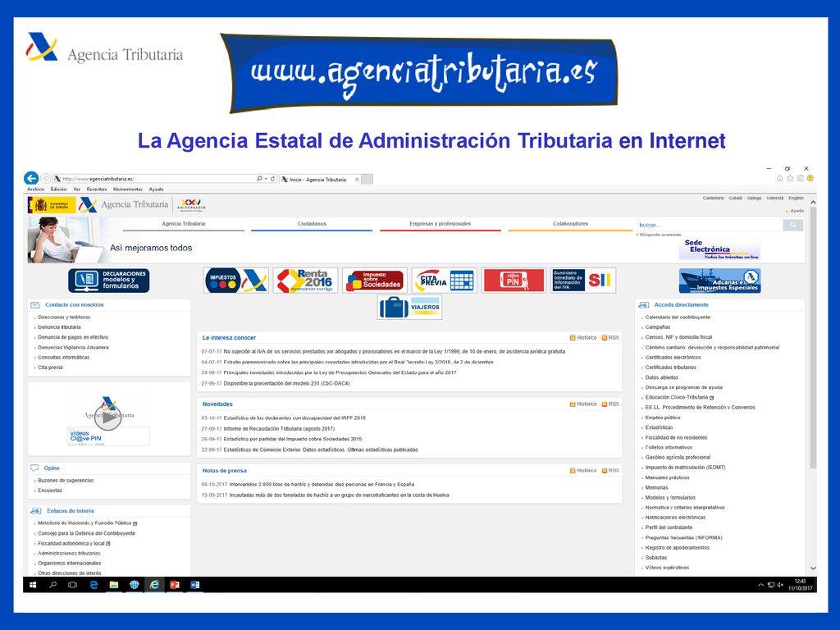This screenshot has width=840, height=630.
Task: Play the vídeos Cl@ve PIN video
Action: pos(107,418)
